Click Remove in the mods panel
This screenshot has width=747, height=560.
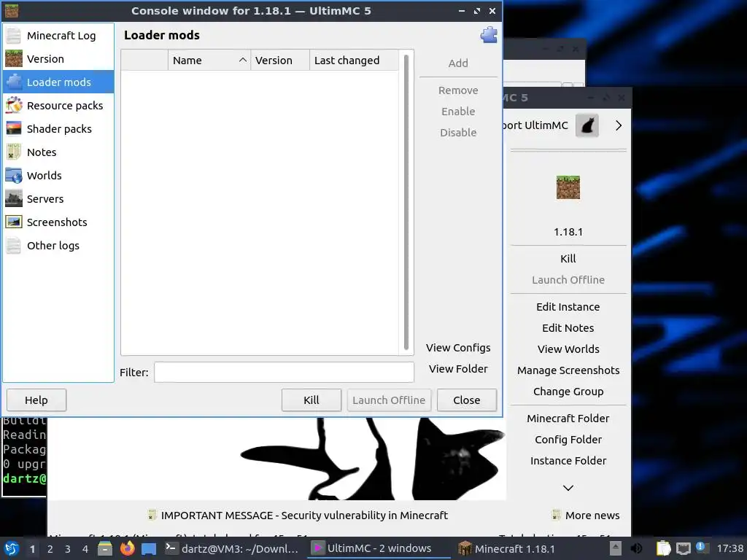coord(458,90)
